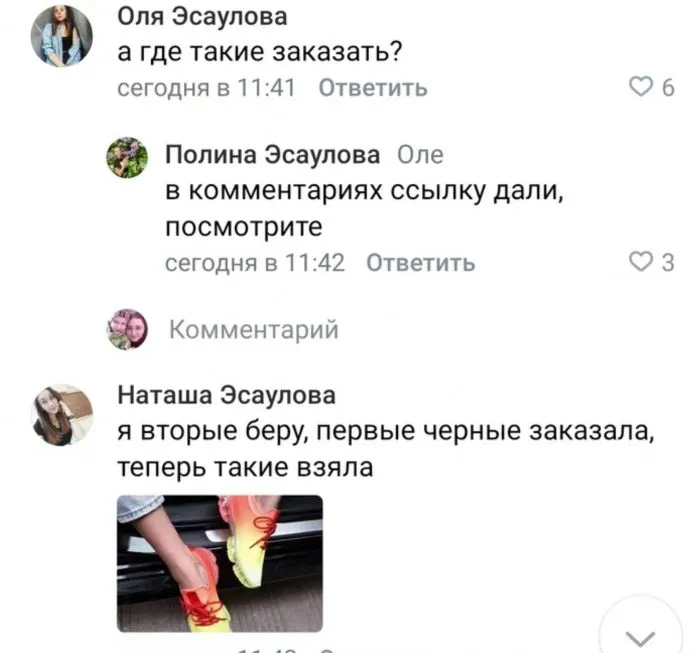Open the Оля Эсаулова name link
Image resolution: width=700 pixels, height=653 pixels.
[x=202, y=17]
